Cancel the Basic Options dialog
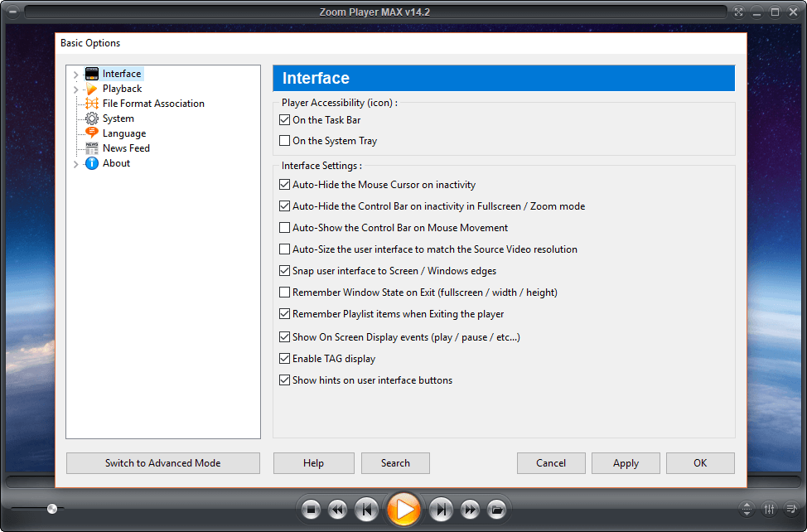 tap(551, 463)
